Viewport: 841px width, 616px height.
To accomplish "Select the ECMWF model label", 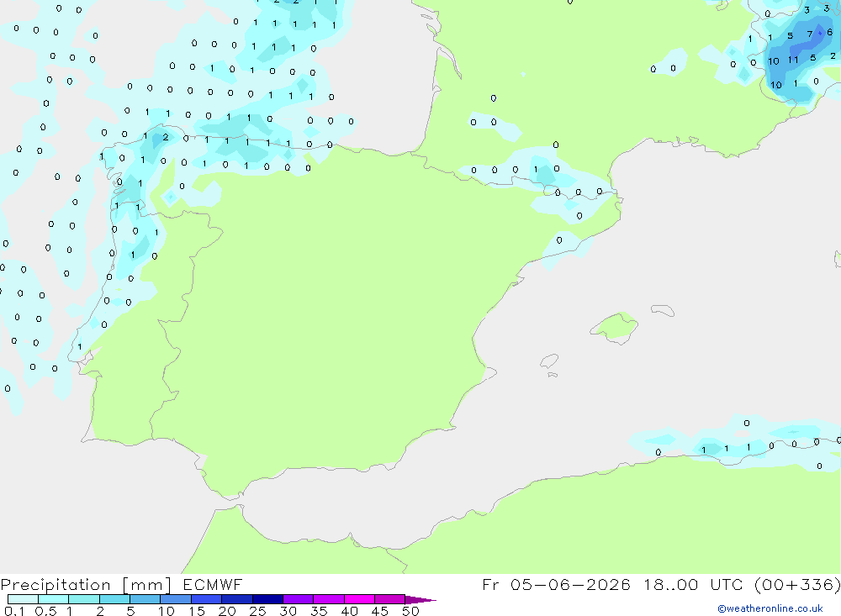I will (x=213, y=584).
